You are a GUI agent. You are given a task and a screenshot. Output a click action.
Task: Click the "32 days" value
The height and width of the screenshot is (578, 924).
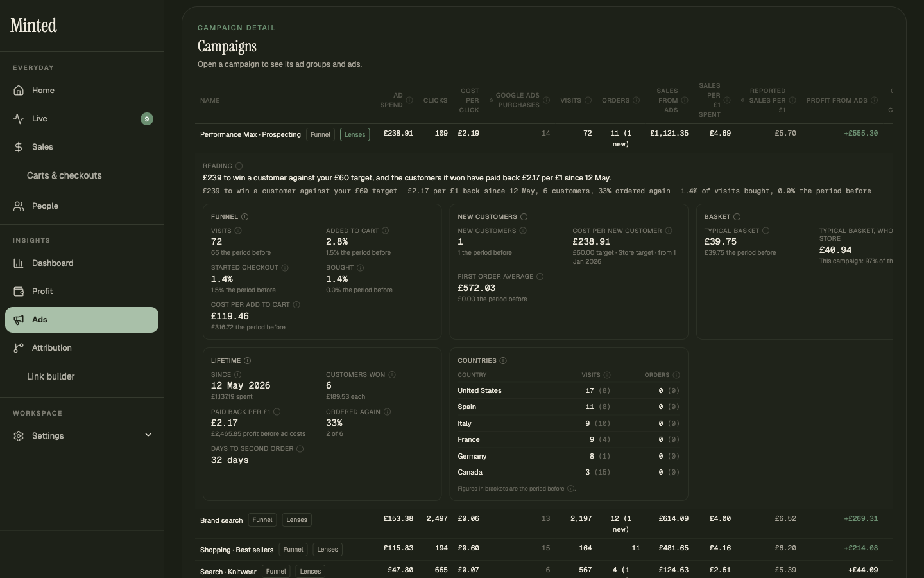click(230, 460)
